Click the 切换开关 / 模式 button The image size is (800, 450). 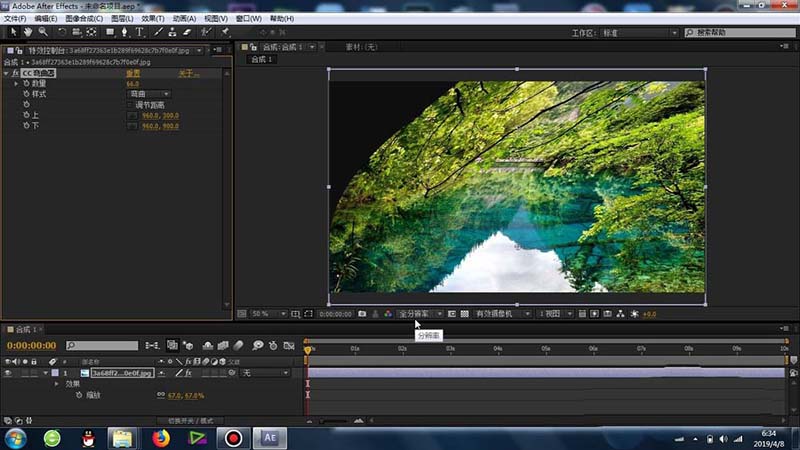191,421
